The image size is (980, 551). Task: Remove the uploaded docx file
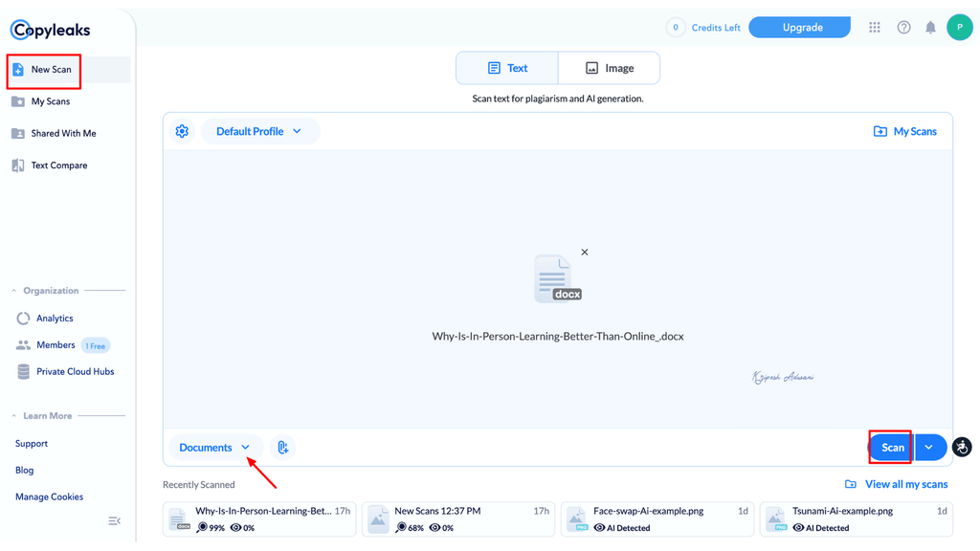pyautogui.click(x=585, y=253)
